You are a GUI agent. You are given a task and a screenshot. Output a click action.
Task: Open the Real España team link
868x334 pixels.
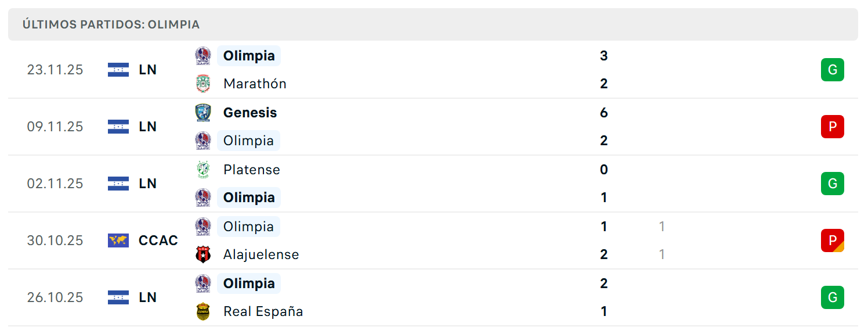coord(263,311)
